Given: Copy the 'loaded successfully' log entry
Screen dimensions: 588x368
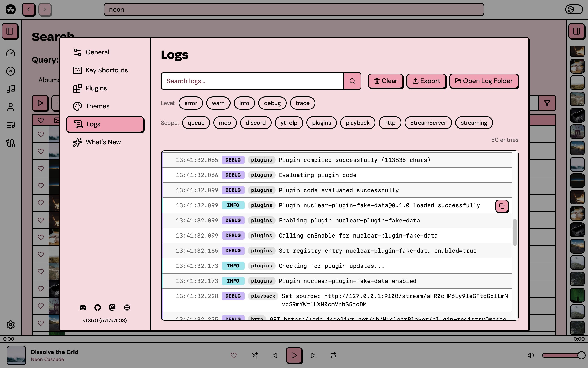Looking at the screenshot, I should 502,206.
